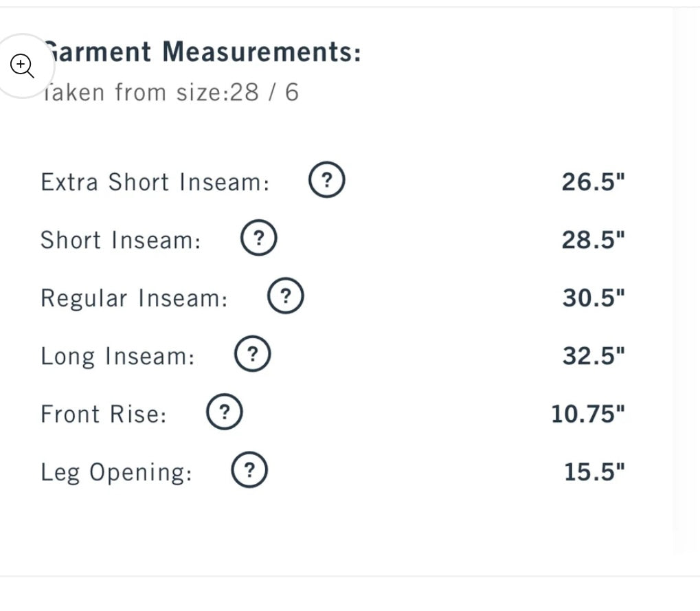
Task: Click the Regular Inseam label
Action: pos(133,298)
